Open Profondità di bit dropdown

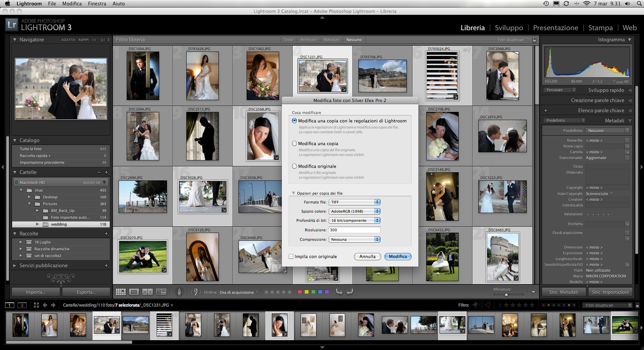pyautogui.click(x=354, y=220)
